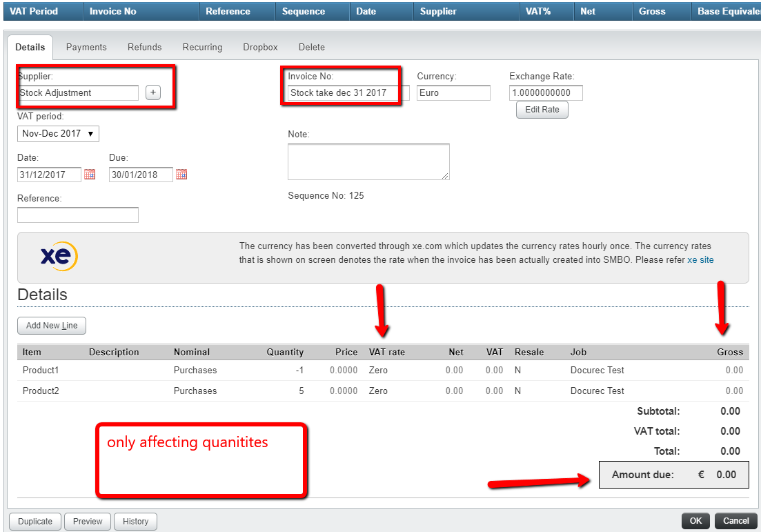Select the Recurring tab
761x532 pixels.
[202, 47]
